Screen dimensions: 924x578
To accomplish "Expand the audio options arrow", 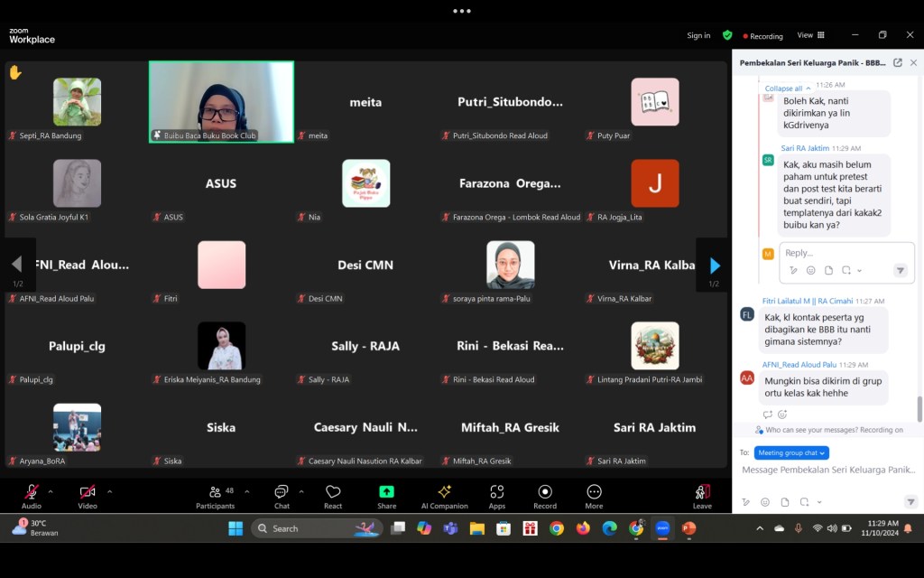I will (51, 491).
